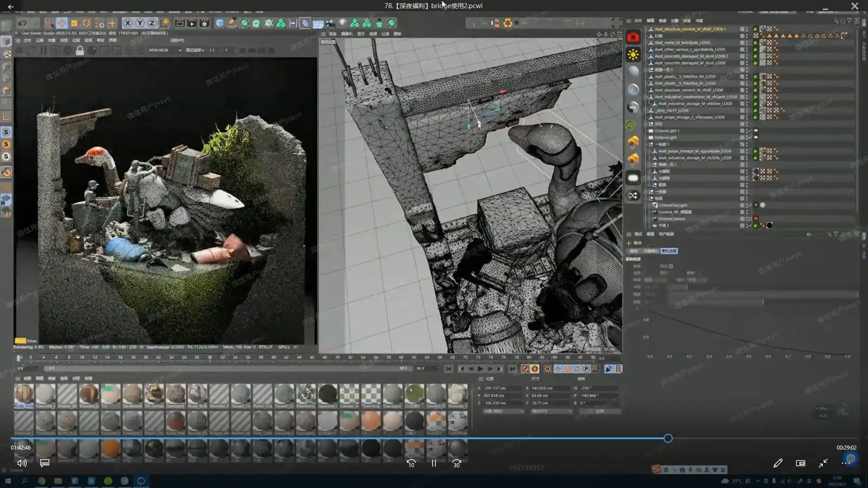This screenshot has height=488, width=868.
Task: Open the size mode dropdown under coordinates
Action: tap(551, 411)
